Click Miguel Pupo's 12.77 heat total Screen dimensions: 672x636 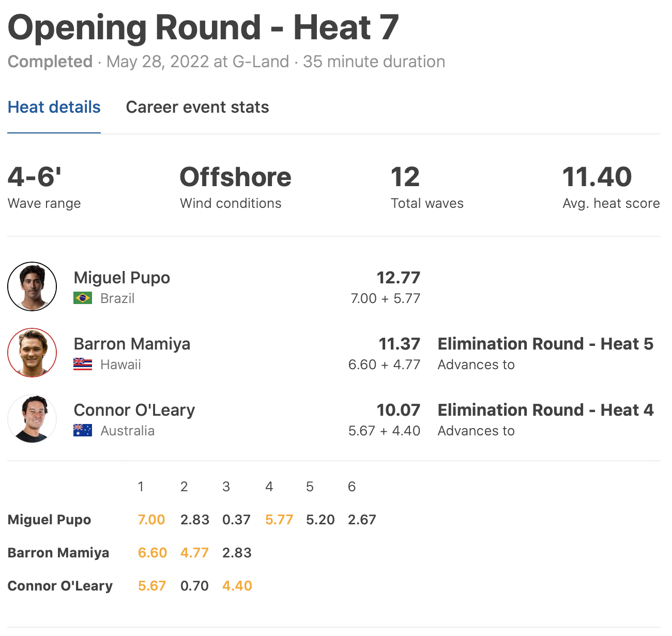tap(399, 278)
